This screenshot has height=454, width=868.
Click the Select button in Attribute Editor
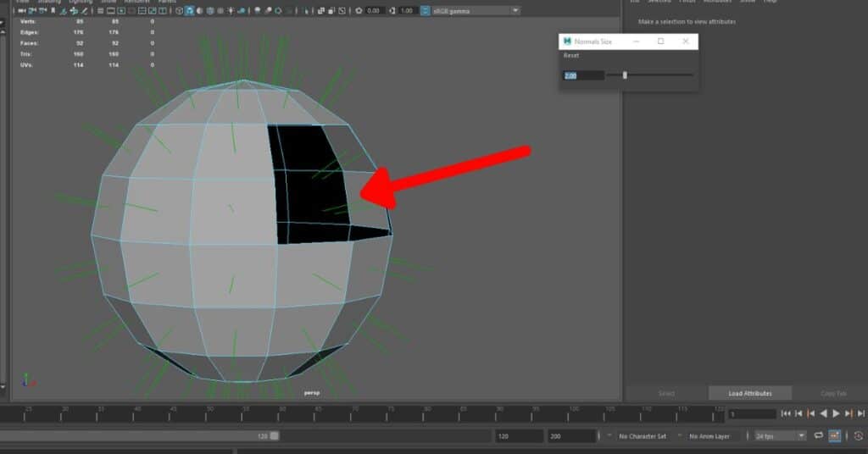coord(667,393)
